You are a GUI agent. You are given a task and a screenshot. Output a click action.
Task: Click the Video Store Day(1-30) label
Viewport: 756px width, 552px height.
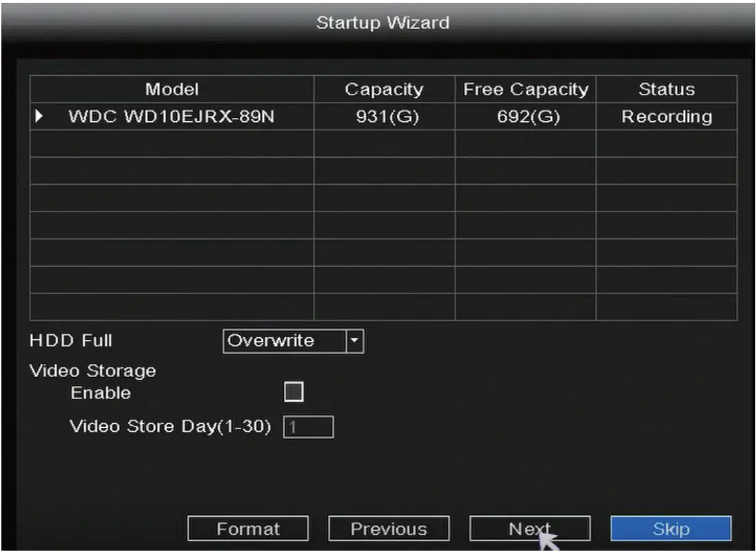click(x=170, y=427)
